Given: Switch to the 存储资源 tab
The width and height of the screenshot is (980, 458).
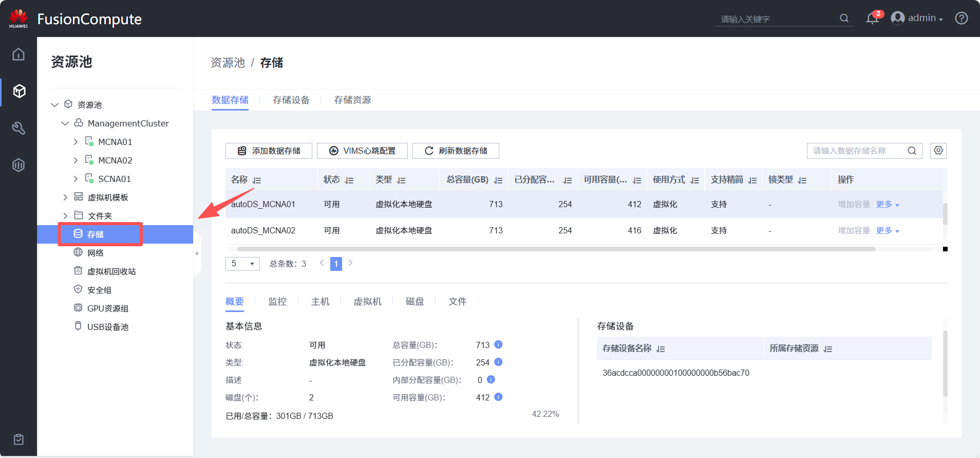Looking at the screenshot, I should (352, 100).
